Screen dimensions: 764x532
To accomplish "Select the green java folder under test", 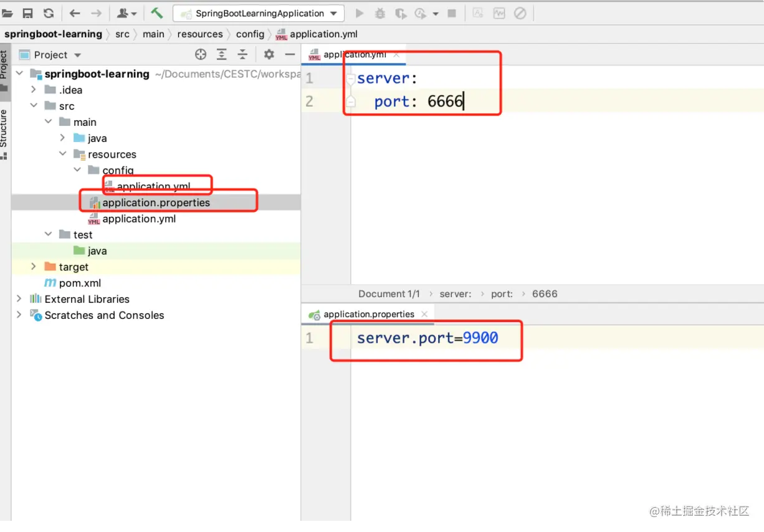I will [x=97, y=251].
